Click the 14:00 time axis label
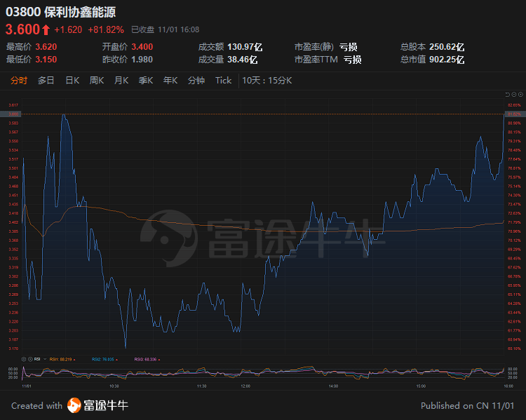 click(333, 386)
